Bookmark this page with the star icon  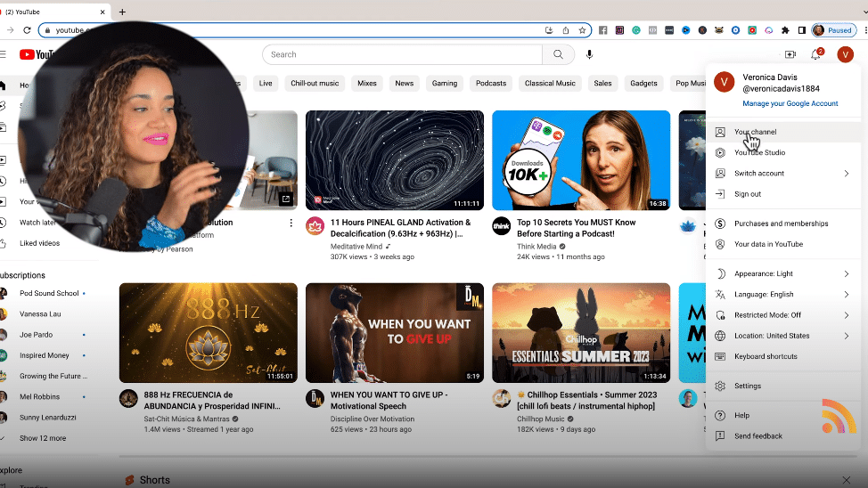click(x=582, y=30)
